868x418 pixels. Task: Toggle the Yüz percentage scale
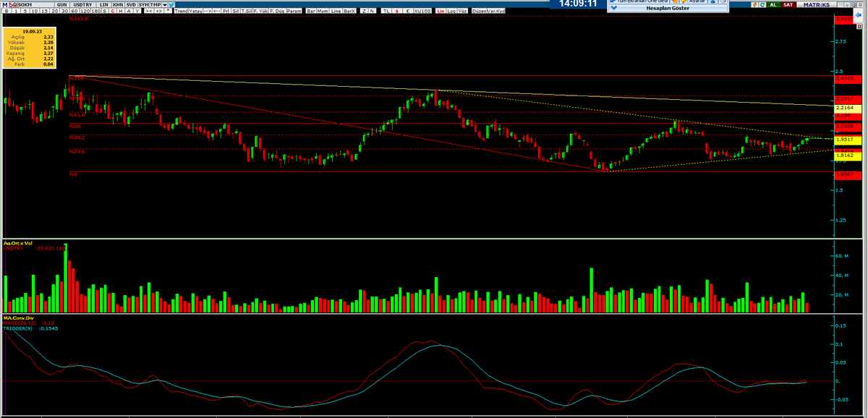463,12
